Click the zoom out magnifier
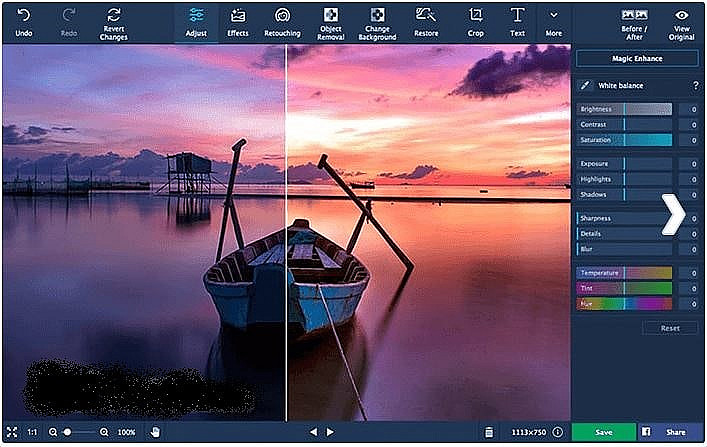 [53, 432]
